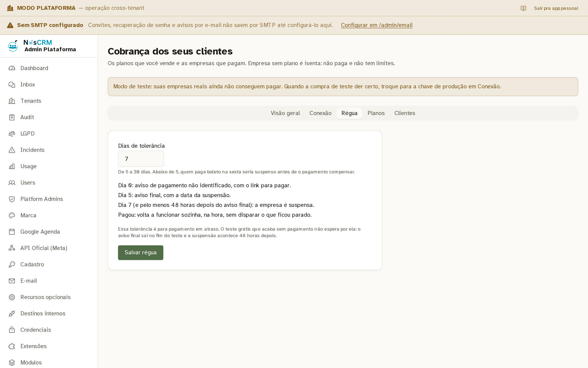The height and width of the screenshot is (368, 588).
Task: Go to Google Agenda in the sidebar
Action: pyautogui.click(x=49, y=232)
